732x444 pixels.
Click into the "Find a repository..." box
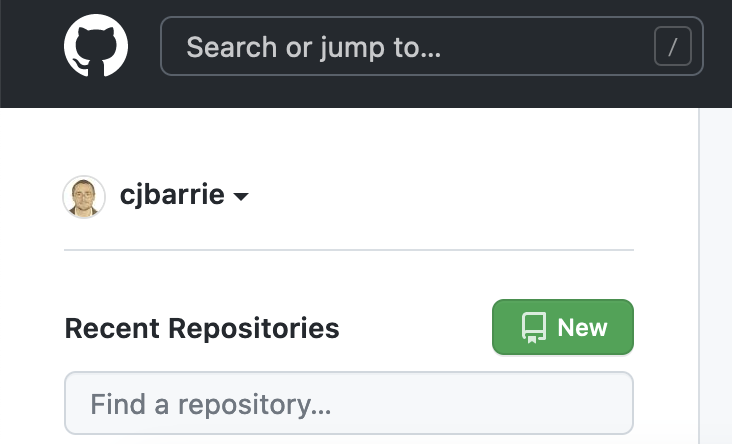(349, 403)
